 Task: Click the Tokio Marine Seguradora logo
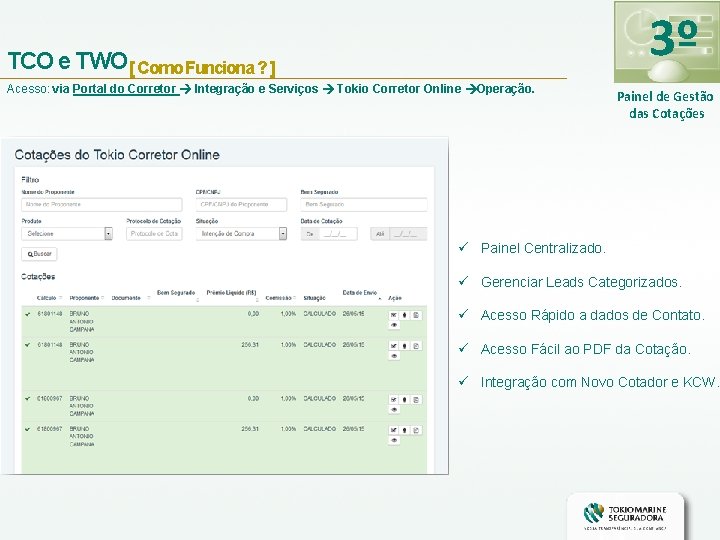625,516
